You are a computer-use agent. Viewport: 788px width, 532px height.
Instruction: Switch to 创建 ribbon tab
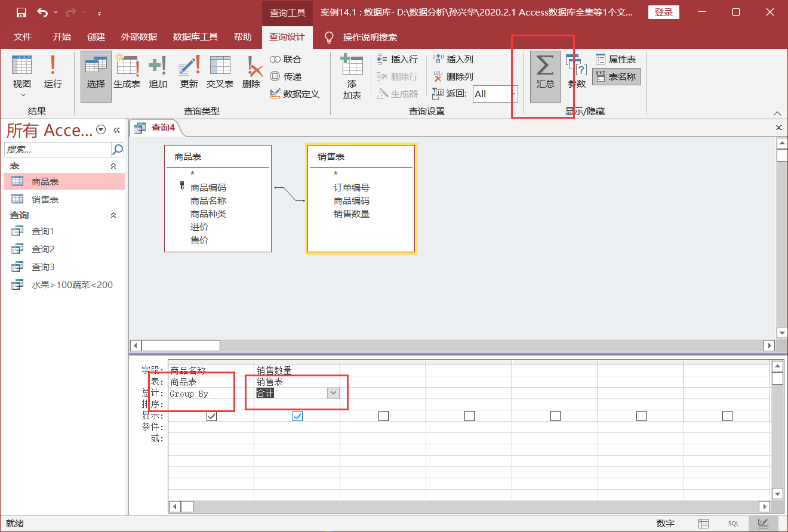pos(96,37)
